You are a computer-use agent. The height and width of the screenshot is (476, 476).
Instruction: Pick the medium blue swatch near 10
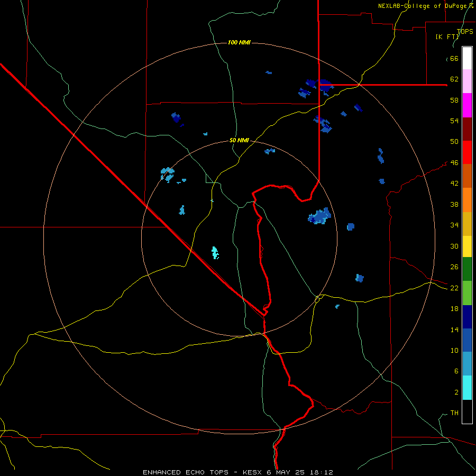(x=467, y=340)
